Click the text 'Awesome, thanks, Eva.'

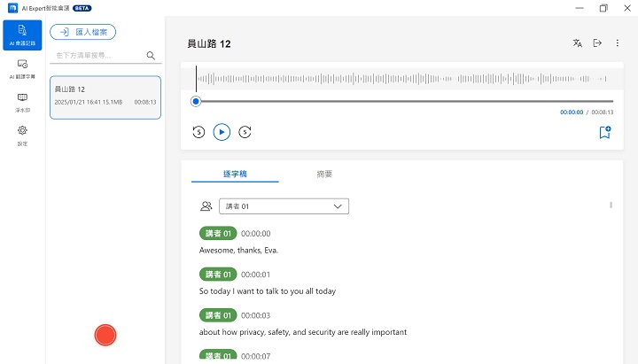(x=238, y=251)
